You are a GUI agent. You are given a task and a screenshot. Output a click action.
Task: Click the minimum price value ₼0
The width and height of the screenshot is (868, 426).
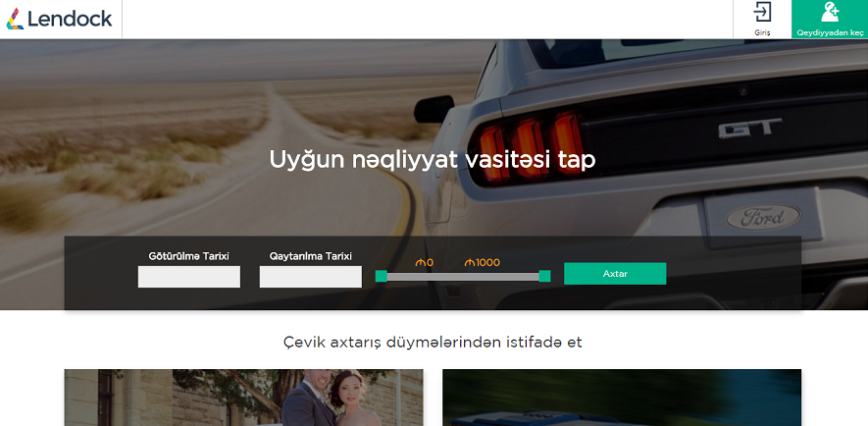pyautogui.click(x=425, y=263)
